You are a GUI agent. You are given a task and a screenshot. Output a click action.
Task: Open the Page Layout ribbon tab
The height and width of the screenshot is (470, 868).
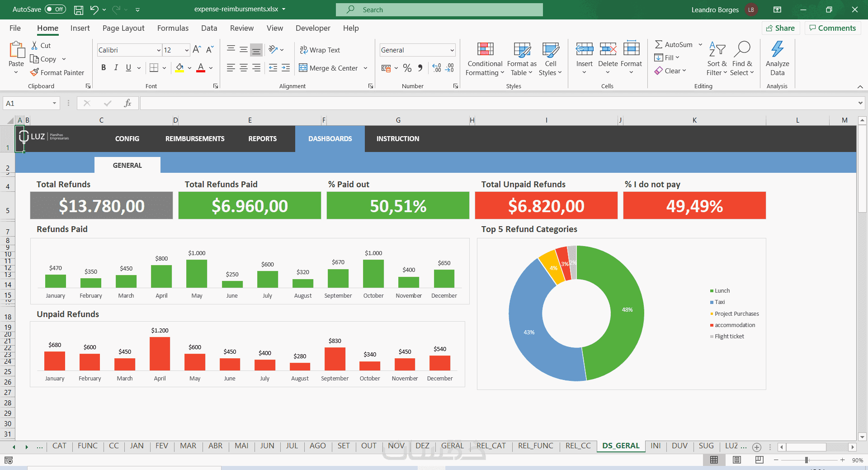coord(123,28)
